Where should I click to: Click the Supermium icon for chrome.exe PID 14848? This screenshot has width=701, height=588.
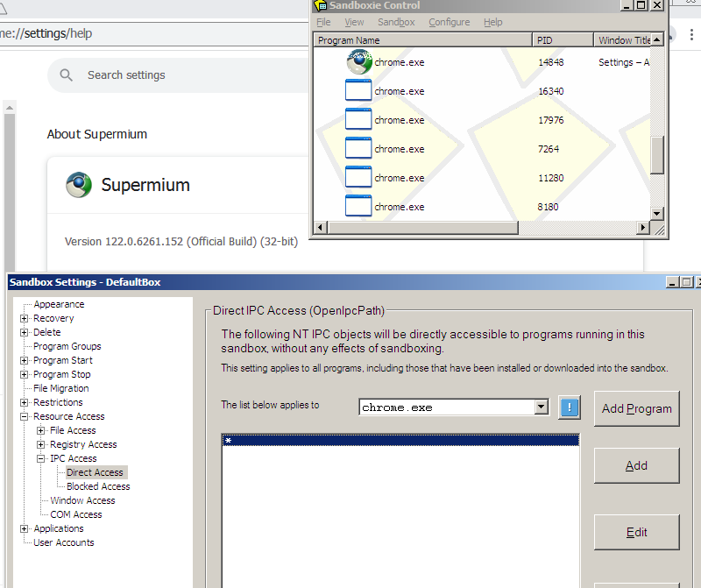359,62
